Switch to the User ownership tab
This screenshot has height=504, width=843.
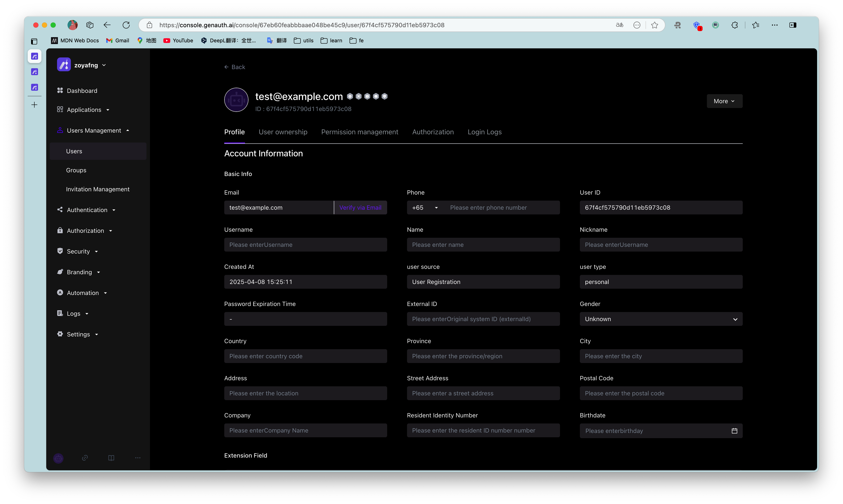pyautogui.click(x=283, y=132)
